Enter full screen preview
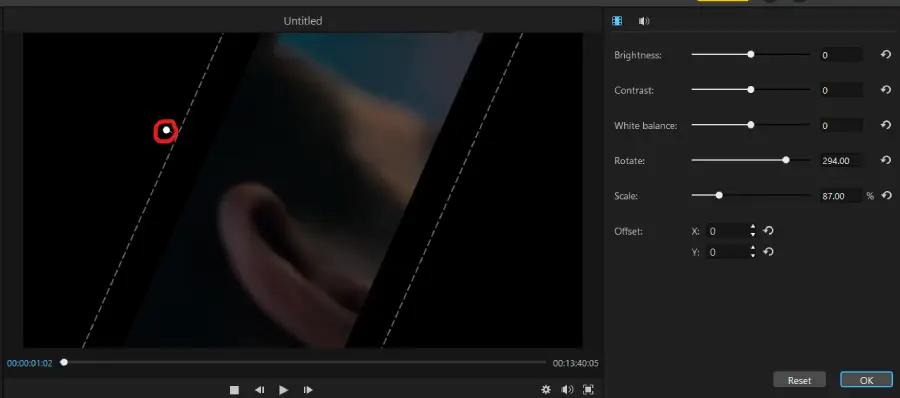This screenshot has height=398, width=900. 588,389
